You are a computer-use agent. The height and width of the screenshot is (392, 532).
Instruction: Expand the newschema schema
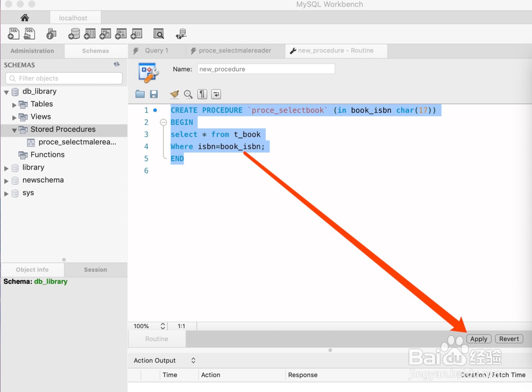pos(6,181)
